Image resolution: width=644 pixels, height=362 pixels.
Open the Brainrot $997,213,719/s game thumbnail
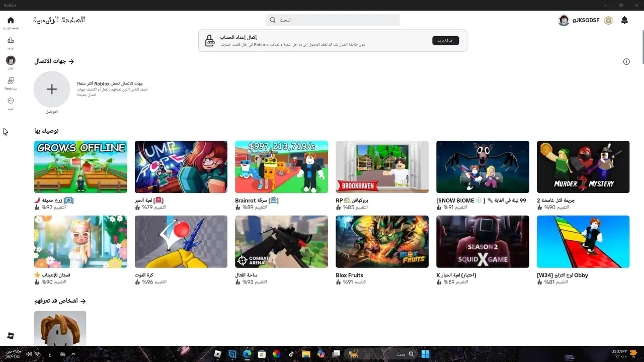coord(281,167)
